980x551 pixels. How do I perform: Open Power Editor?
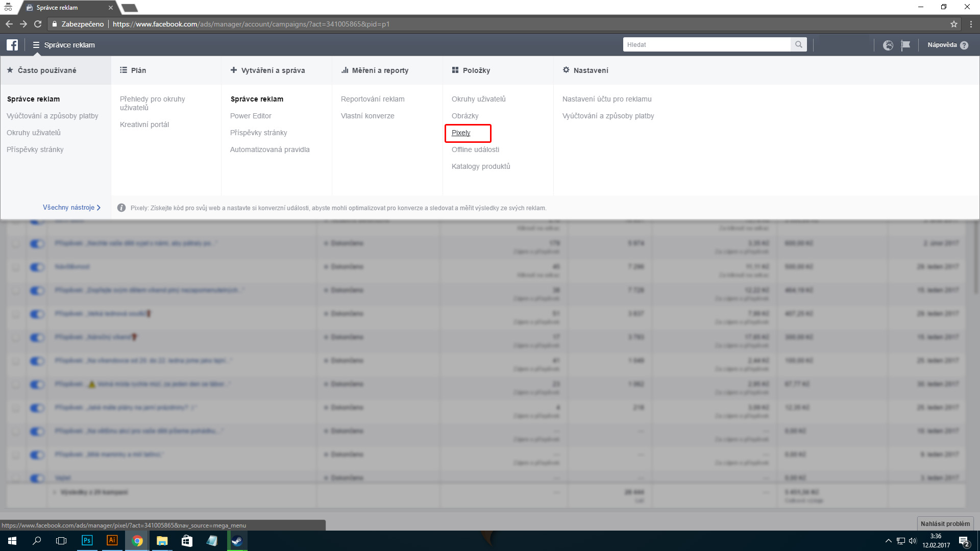[251, 116]
